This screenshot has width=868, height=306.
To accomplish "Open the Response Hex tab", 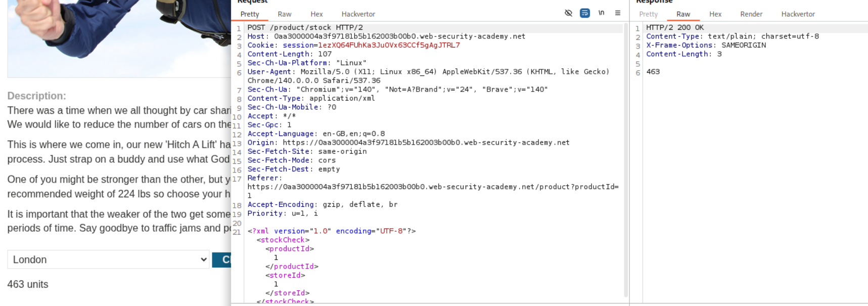I will [715, 14].
